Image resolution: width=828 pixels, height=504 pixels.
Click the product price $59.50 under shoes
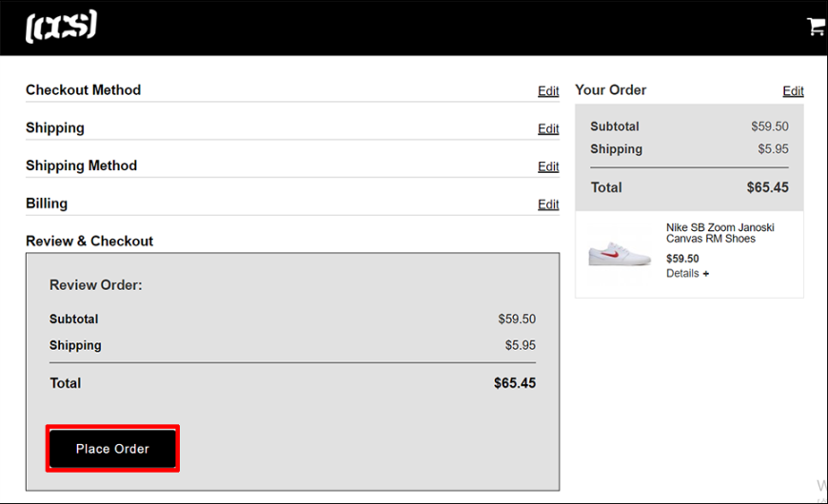click(682, 259)
